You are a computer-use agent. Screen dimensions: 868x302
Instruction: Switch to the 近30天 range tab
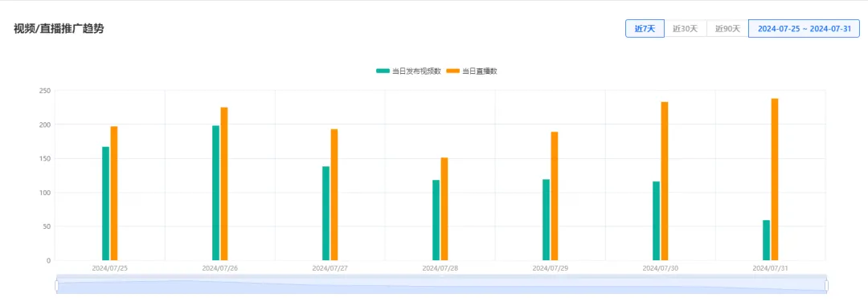pyautogui.click(x=686, y=29)
